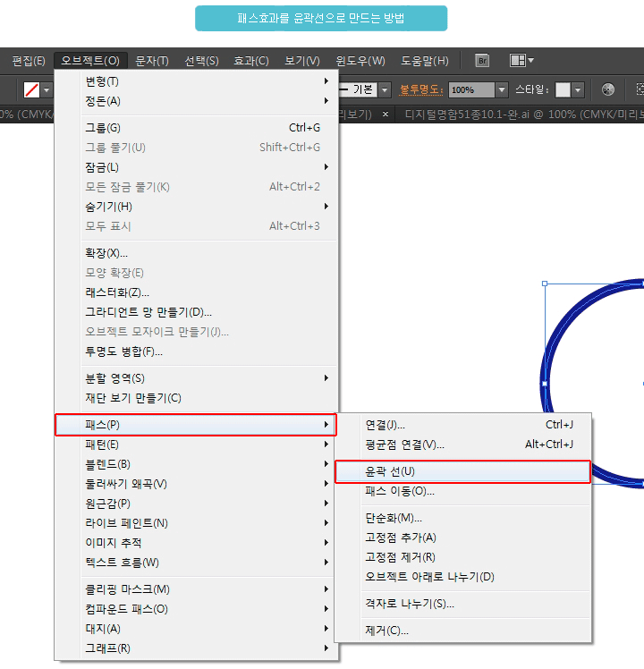Open the 편집(E) menu
This screenshot has width=644, height=669.
click(x=29, y=61)
